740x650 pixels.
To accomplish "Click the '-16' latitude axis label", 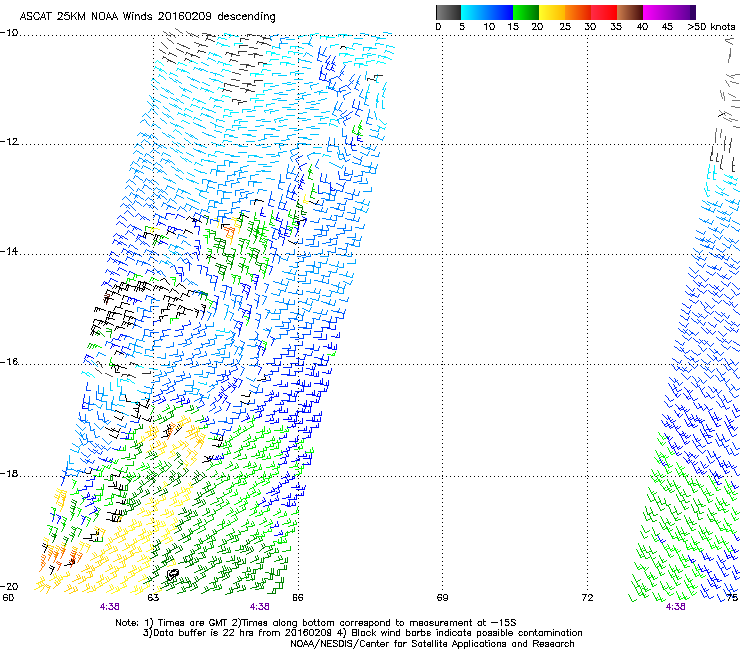I will click(9, 362).
